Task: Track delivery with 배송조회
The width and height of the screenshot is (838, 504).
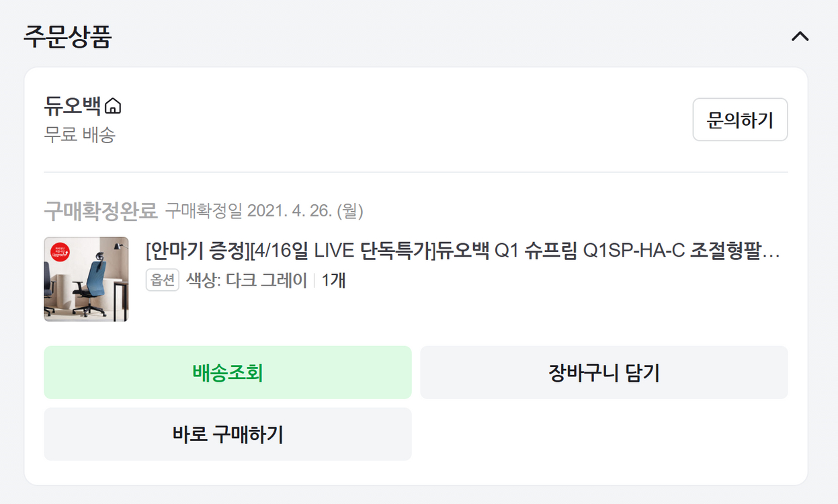Action: pyautogui.click(x=227, y=372)
